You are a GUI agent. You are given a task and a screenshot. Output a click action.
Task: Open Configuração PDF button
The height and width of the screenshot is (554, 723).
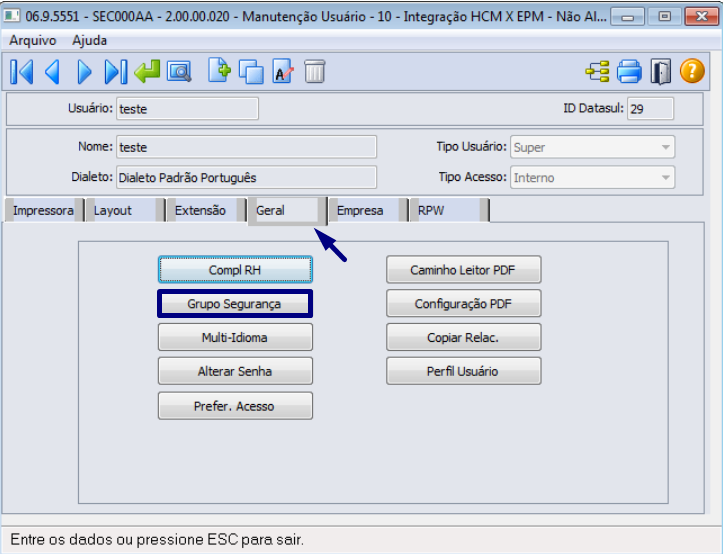tap(463, 304)
